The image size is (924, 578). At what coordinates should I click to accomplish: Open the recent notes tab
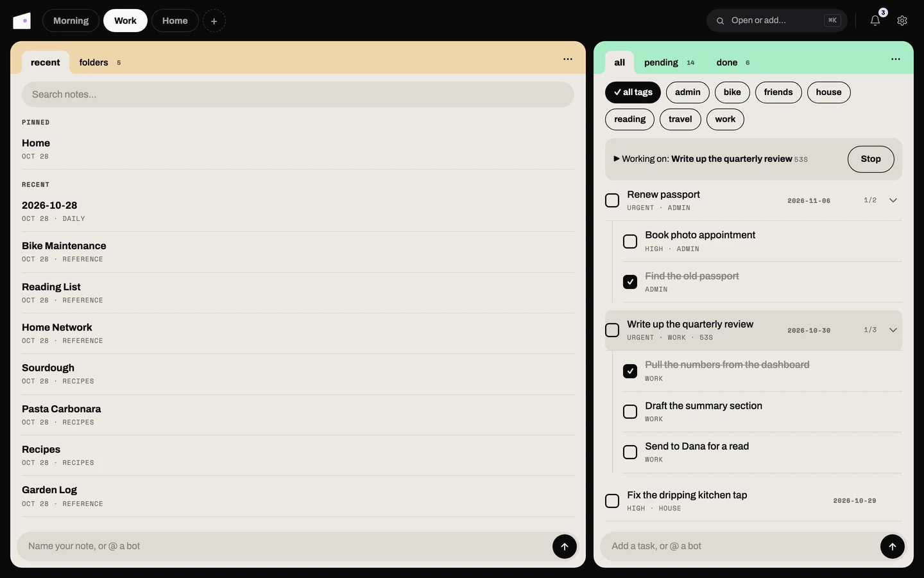(x=46, y=62)
